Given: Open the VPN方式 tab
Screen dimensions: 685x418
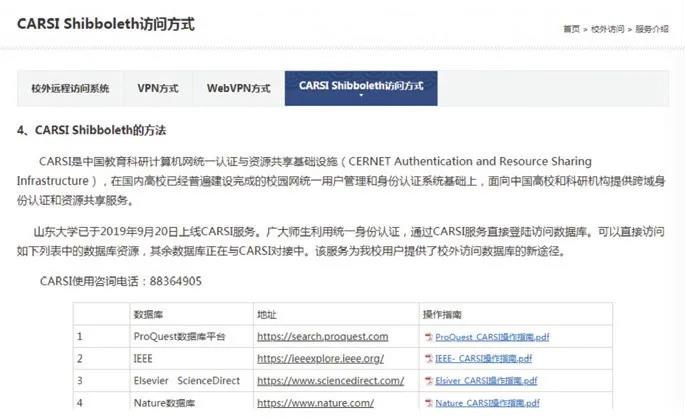Looking at the screenshot, I should click(x=158, y=88).
